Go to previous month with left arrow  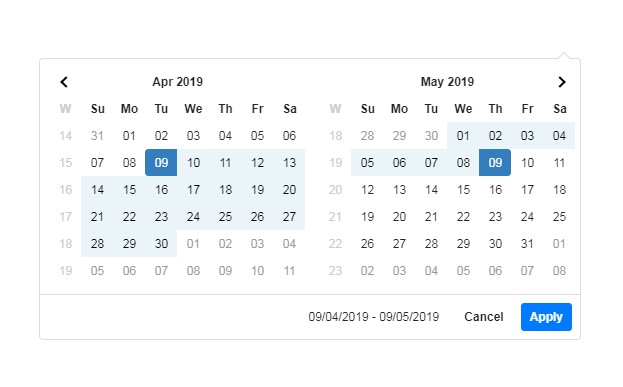64,82
